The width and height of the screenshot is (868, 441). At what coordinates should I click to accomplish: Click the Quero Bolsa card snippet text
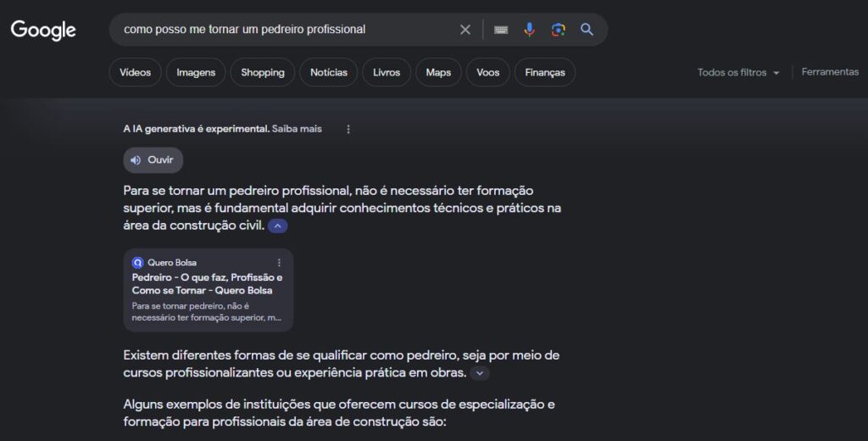(207, 312)
